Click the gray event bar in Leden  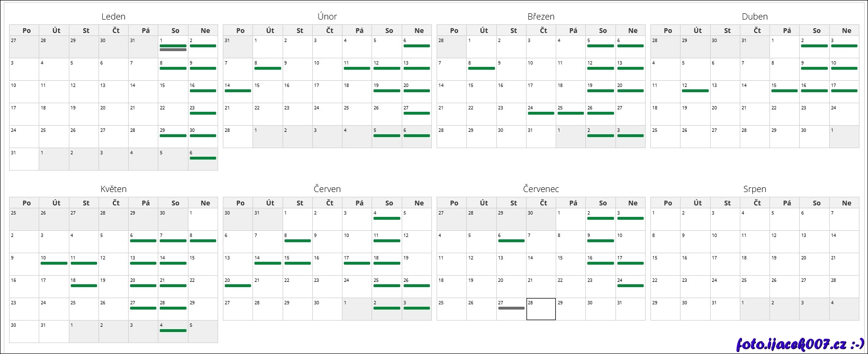click(x=173, y=50)
